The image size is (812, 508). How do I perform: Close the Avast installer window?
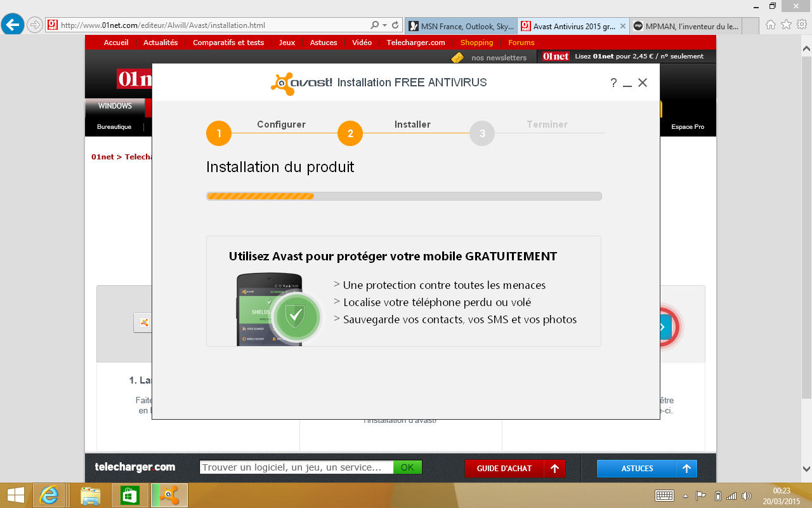[x=643, y=83]
